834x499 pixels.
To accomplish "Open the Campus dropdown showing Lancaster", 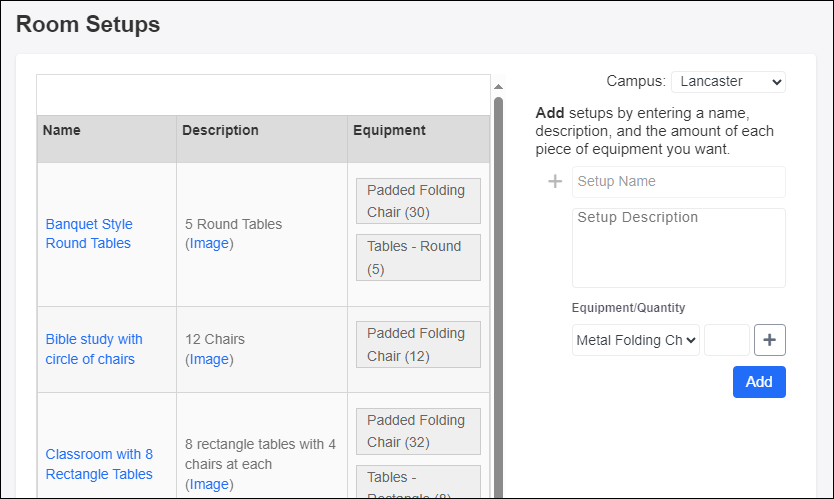I will pyautogui.click(x=728, y=81).
